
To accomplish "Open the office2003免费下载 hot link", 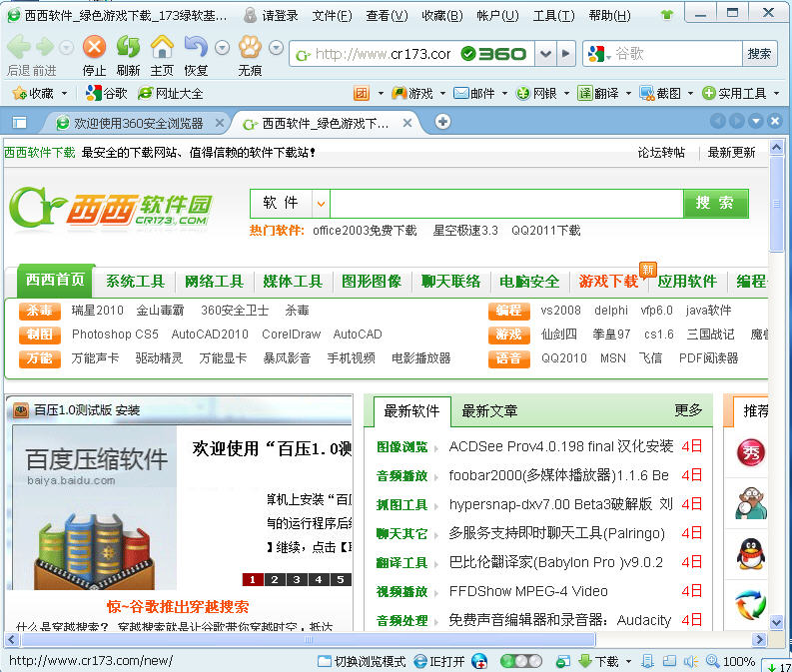I will click(365, 231).
